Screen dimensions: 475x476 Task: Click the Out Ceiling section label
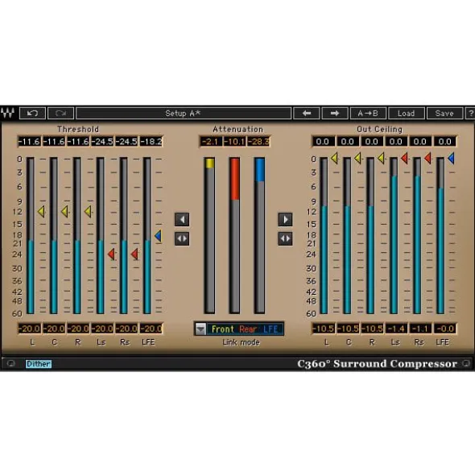[379, 129]
